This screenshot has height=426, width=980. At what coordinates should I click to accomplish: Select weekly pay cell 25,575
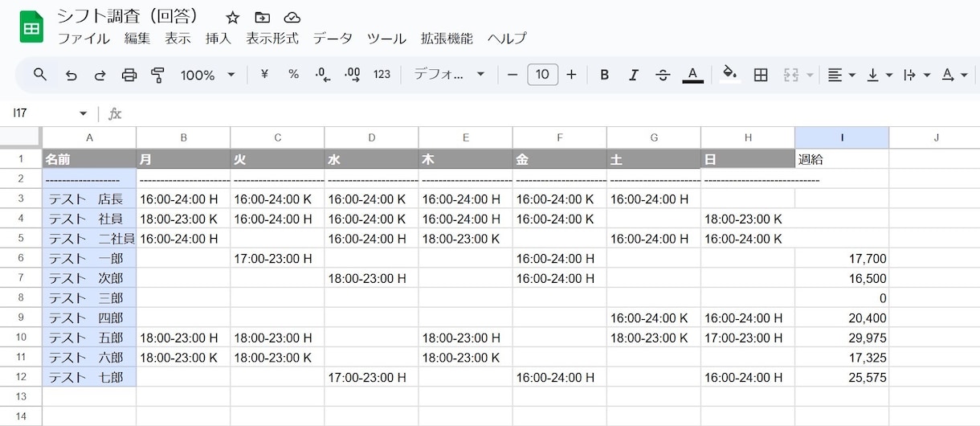[x=842, y=377]
